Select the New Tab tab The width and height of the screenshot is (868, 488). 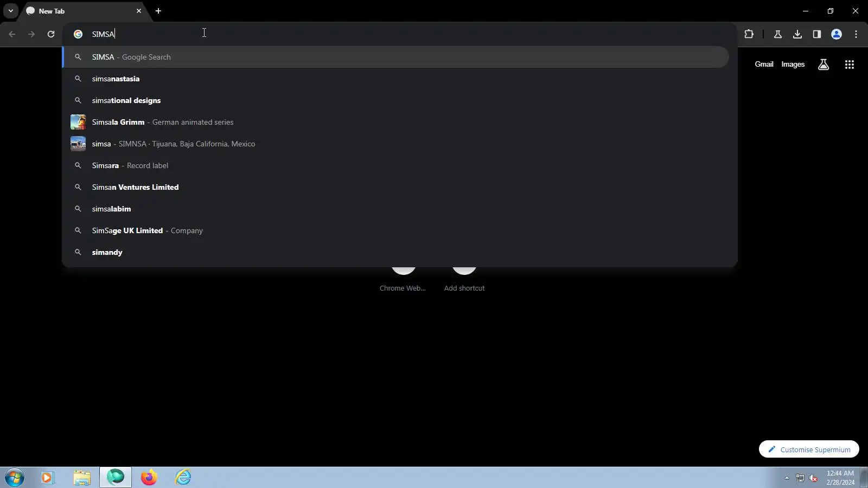click(84, 11)
